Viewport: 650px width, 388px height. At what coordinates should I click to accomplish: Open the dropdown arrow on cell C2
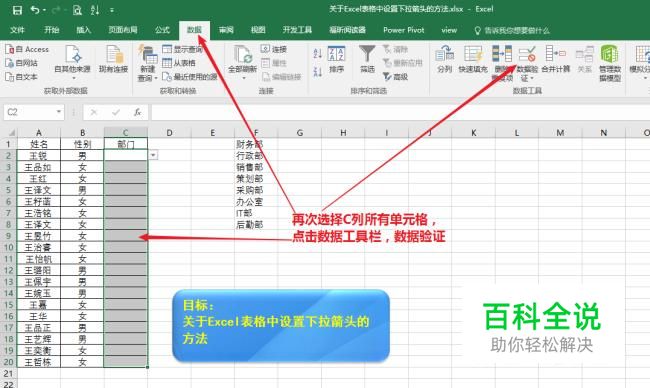point(153,155)
